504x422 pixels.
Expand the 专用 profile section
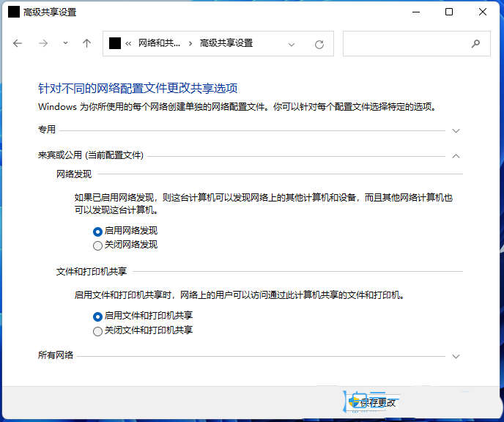[x=456, y=130]
